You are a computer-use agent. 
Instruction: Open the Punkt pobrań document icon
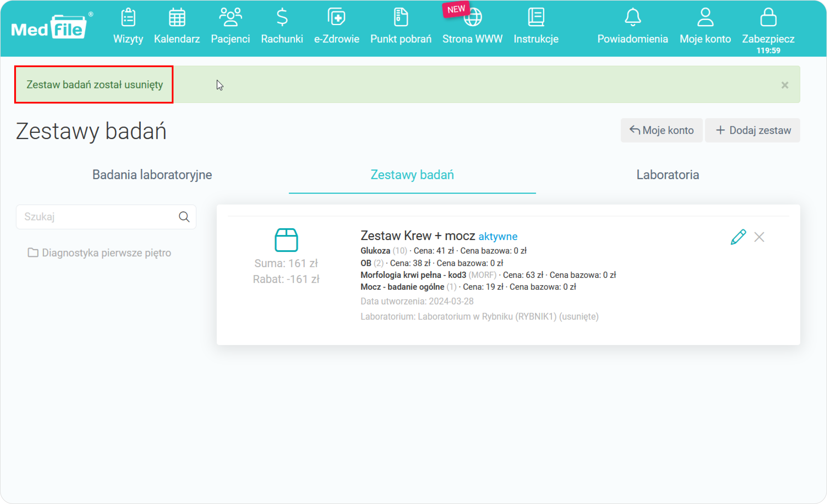click(x=401, y=17)
